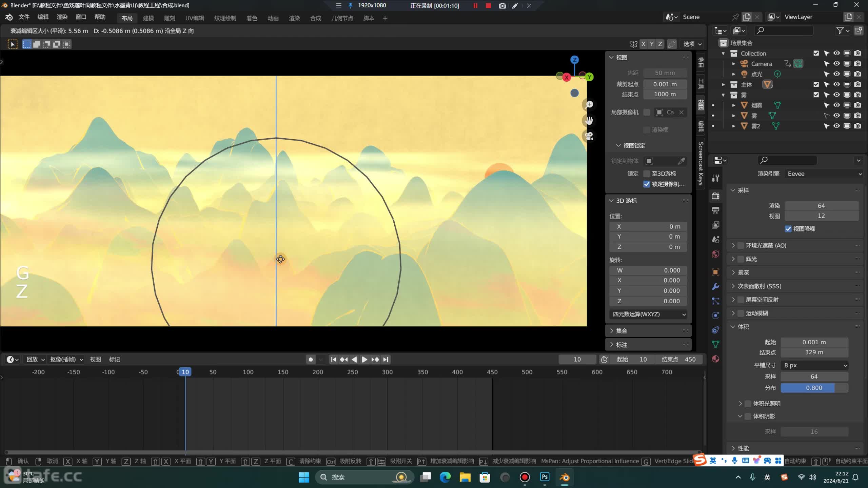Open the Scene properties tab
The image size is (868, 488).
[x=715, y=240]
